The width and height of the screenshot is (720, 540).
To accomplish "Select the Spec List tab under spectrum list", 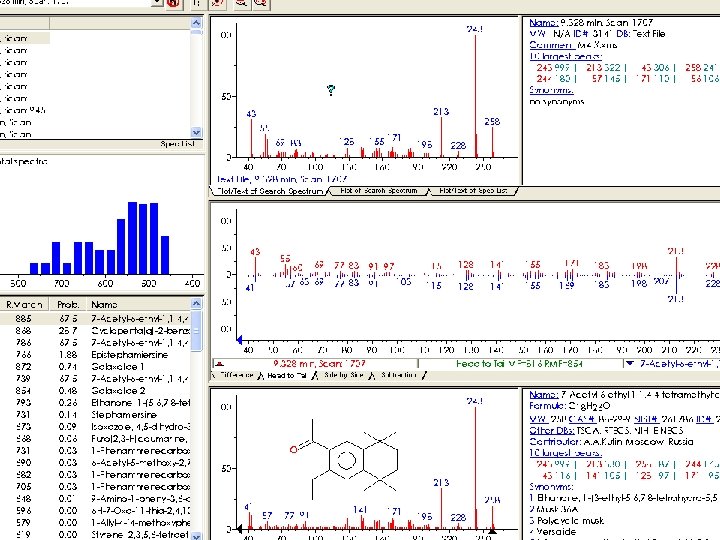I will pyautogui.click(x=177, y=144).
